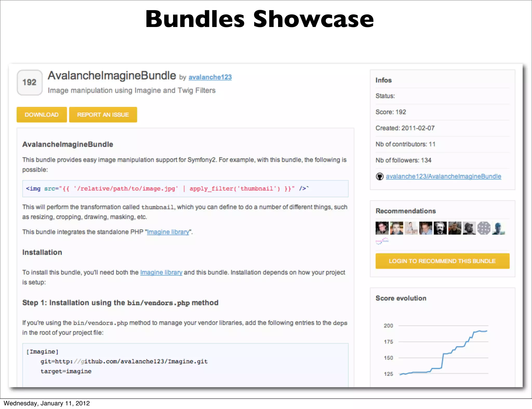Click the 175 axis label on chart

pos(388,342)
